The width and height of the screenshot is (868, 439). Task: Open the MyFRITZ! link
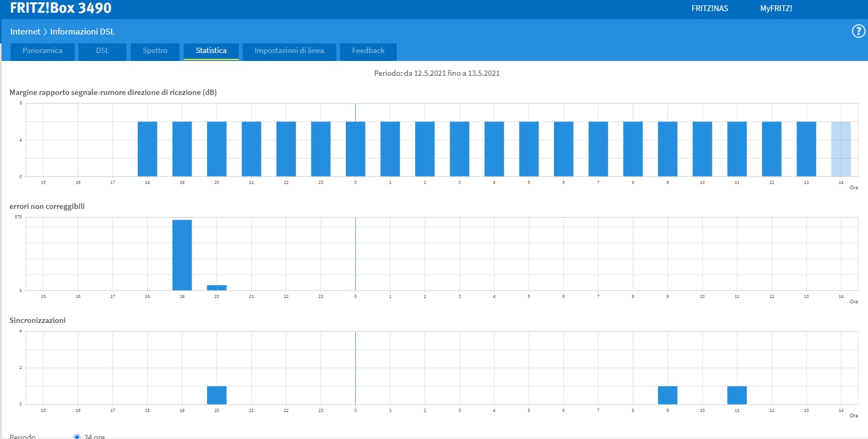point(776,8)
